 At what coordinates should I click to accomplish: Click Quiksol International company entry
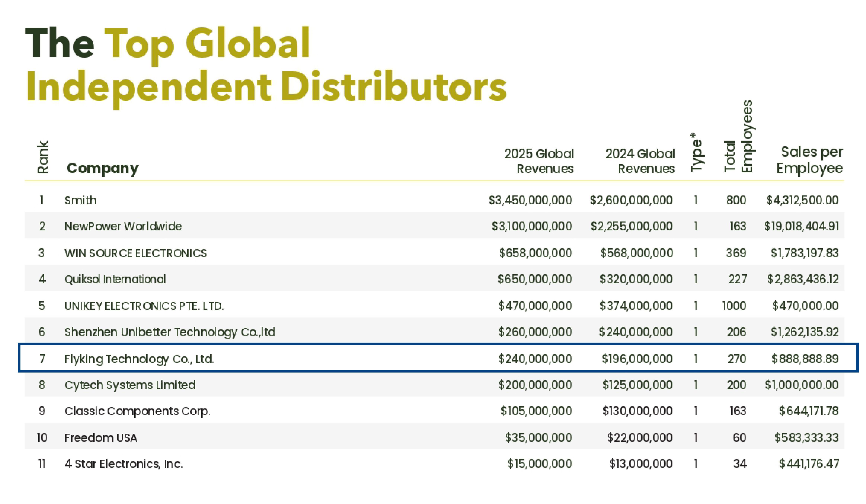pyautogui.click(x=115, y=279)
